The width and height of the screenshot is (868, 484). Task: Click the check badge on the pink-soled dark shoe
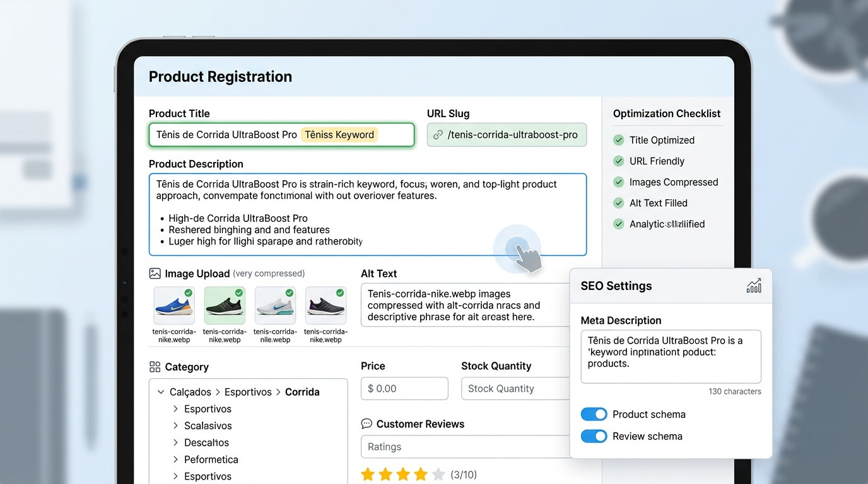point(340,292)
